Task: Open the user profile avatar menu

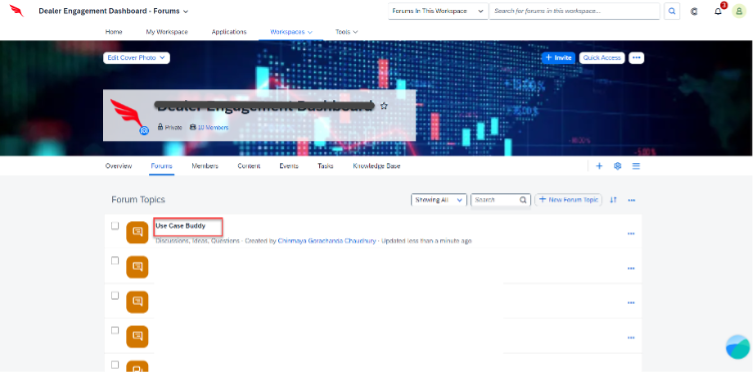Action: coord(739,11)
